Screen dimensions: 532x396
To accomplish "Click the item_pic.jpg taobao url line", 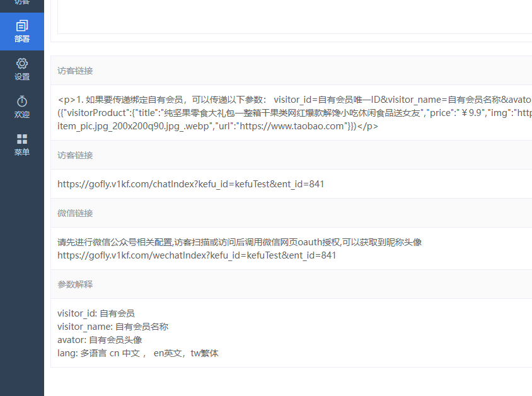I will pos(217,126).
